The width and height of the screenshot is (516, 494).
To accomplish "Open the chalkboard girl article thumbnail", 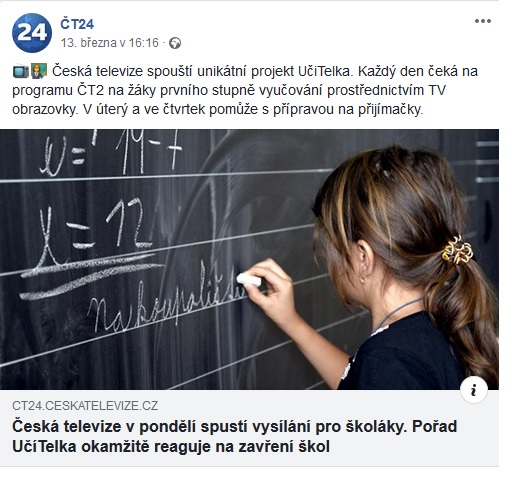I will click(x=249, y=259).
